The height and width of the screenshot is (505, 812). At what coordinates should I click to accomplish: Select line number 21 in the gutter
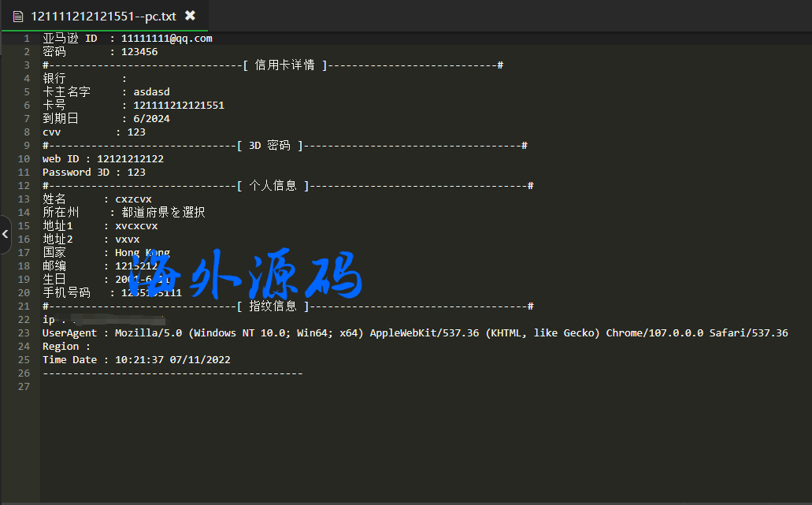point(24,306)
